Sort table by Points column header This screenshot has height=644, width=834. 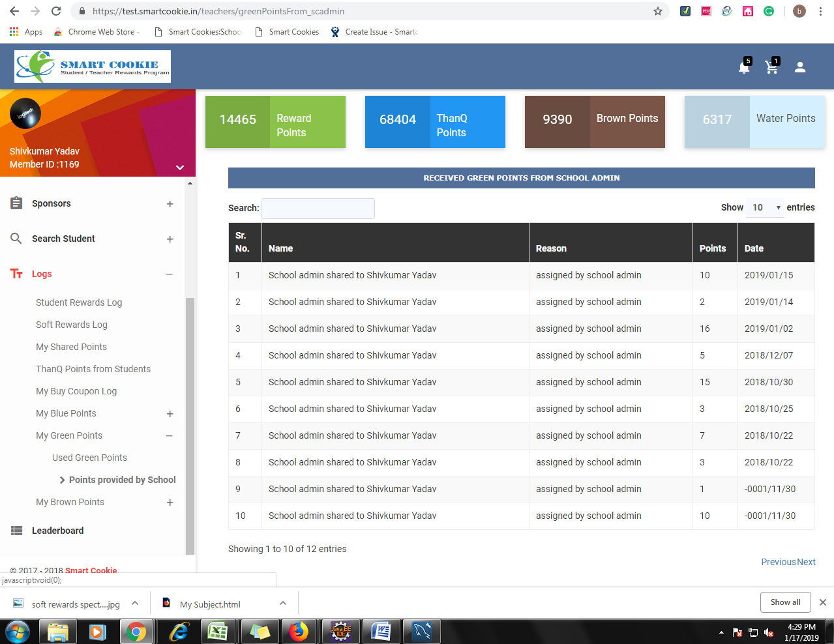click(x=713, y=248)
